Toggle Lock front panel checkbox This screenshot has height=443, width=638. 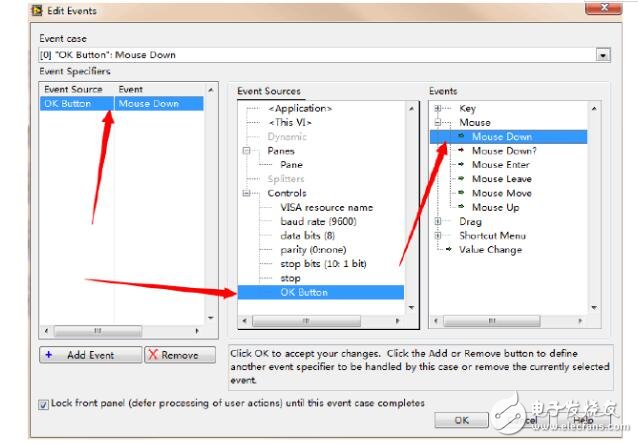(x=43, y=404)
